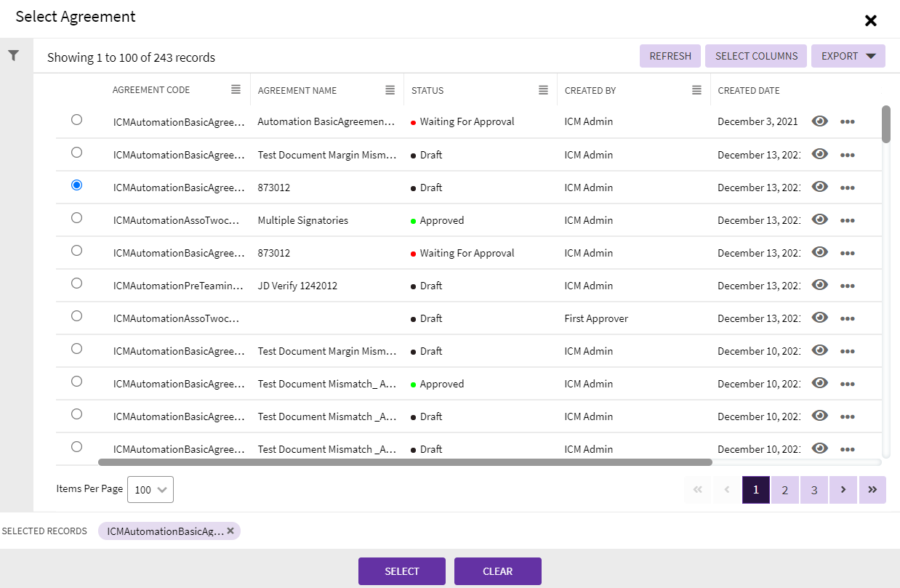
Task: Click the purple SELECT button
Action: pyautogui.click(x=401, y=571)
